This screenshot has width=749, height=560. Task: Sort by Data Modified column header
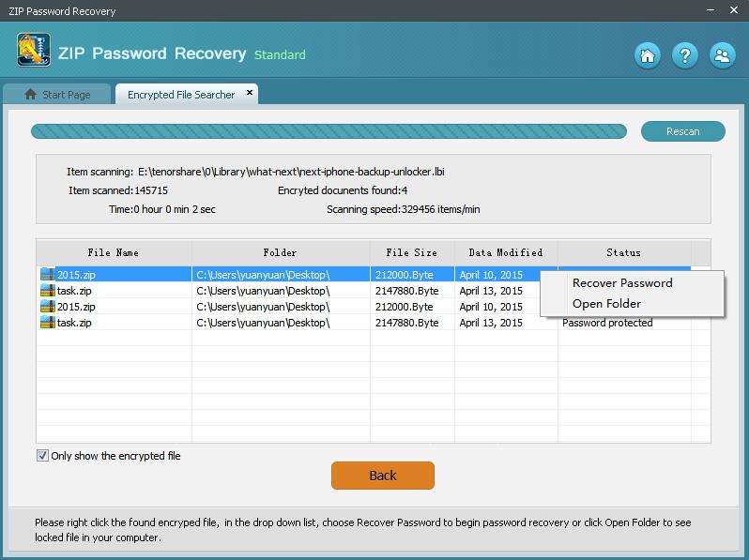[x=506, y=252]
